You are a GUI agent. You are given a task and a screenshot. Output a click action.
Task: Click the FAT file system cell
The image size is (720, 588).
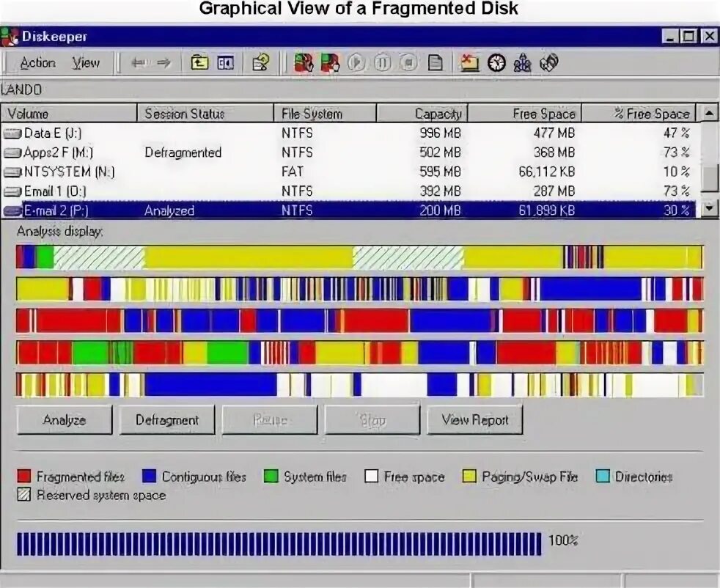click(x=292, y=172)
